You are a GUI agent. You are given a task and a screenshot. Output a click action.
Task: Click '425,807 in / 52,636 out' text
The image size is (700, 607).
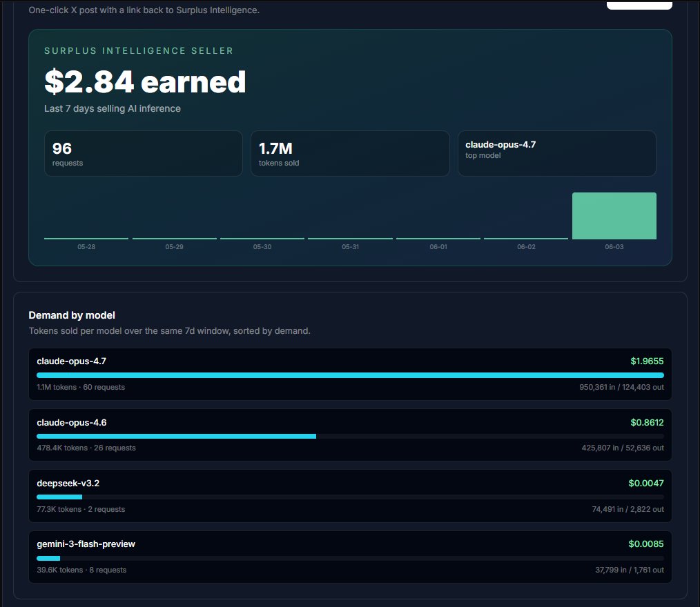622,448
